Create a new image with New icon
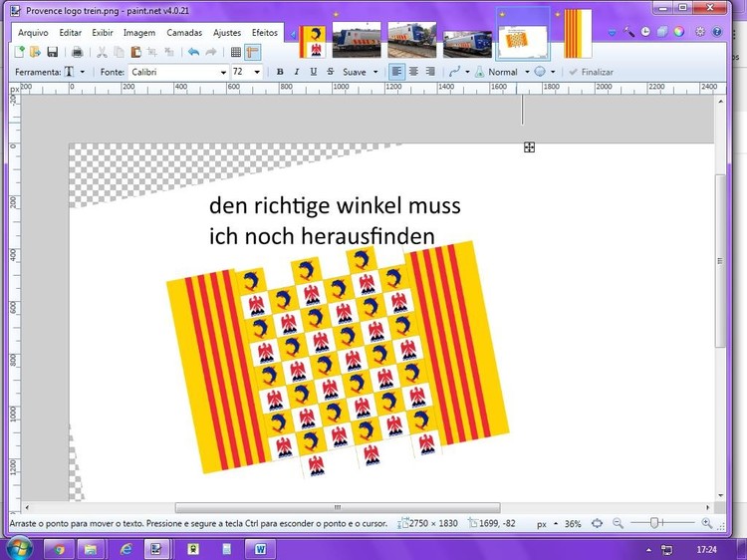Image resolution: width=747 pixels, height=560 pixels. tap(19, 52)
